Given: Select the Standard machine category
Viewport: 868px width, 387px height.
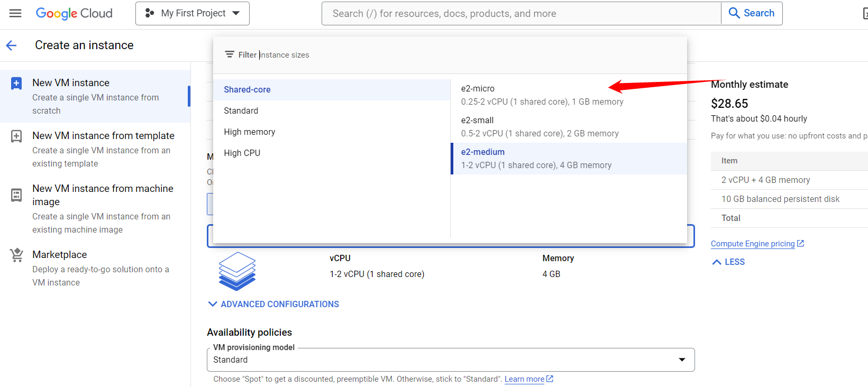Looking at the screenshot, I should [332, 111].
